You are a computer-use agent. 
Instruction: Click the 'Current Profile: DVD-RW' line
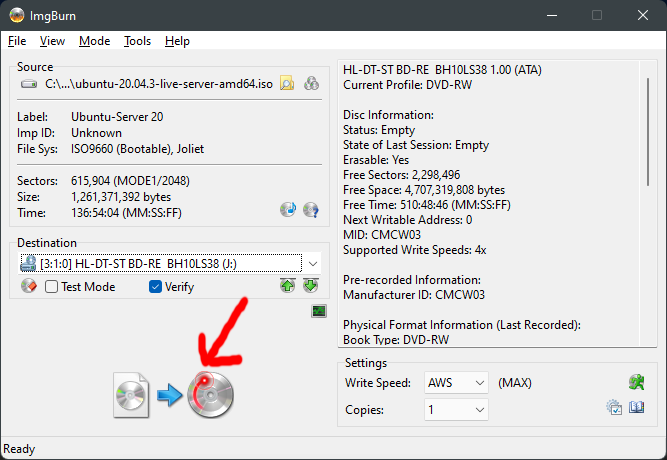click(408, 85)
